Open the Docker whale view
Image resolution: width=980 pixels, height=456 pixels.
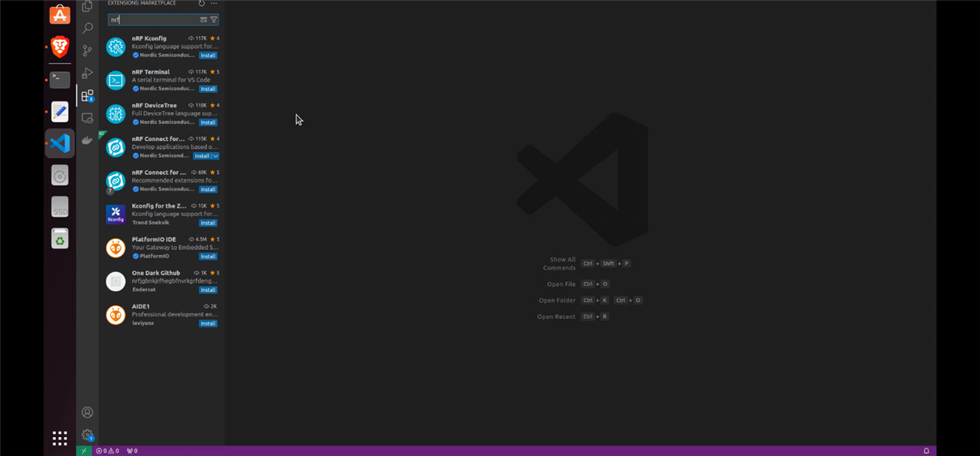[87, 140]
